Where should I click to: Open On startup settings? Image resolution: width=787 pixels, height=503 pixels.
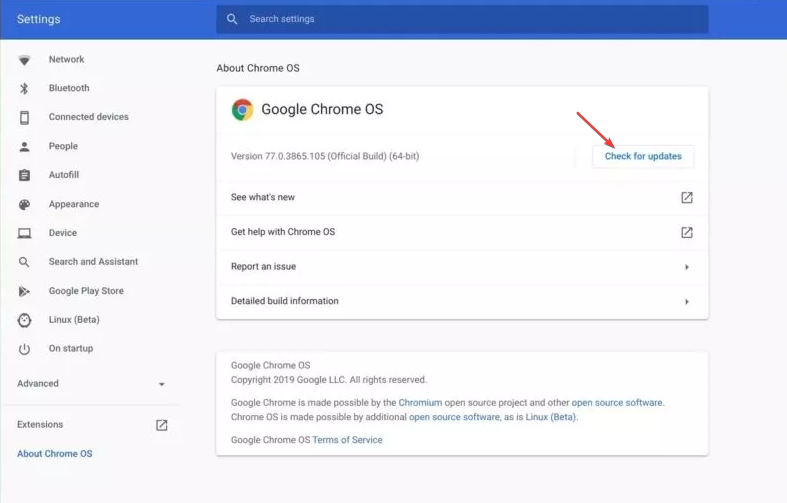click(71, 348)
